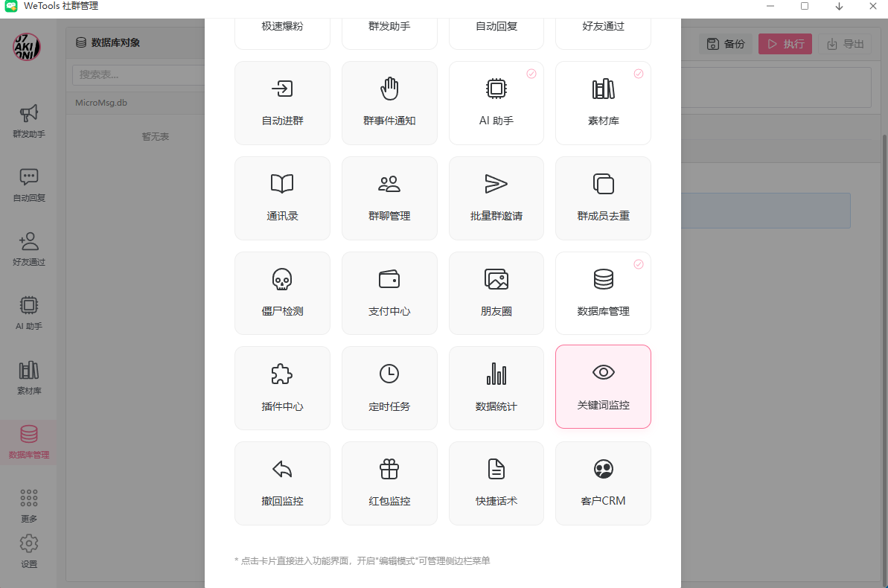Click the 搜索表 search field
Screen dimensions: 888x588
(138, 74)
